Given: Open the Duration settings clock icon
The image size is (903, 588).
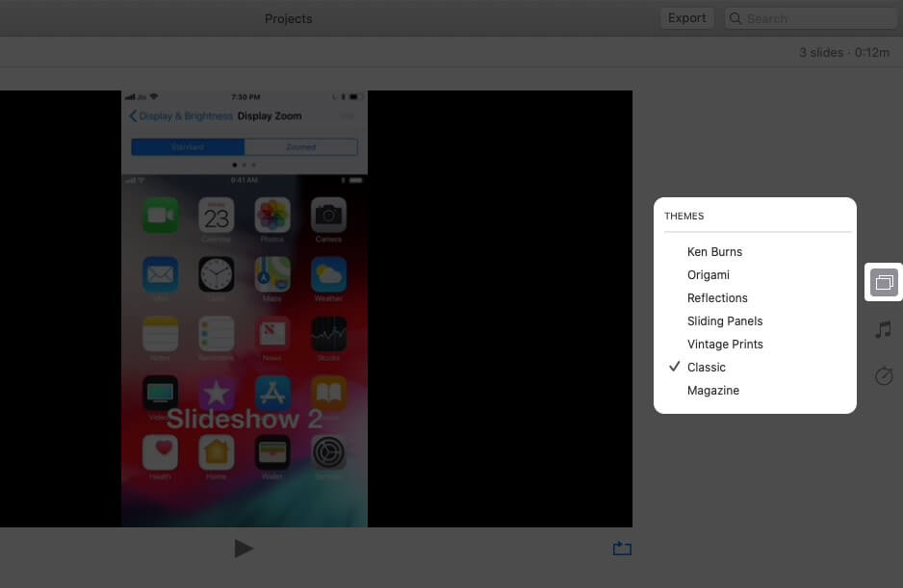Looking at the screenshot, I should click(x=884, y=375).
